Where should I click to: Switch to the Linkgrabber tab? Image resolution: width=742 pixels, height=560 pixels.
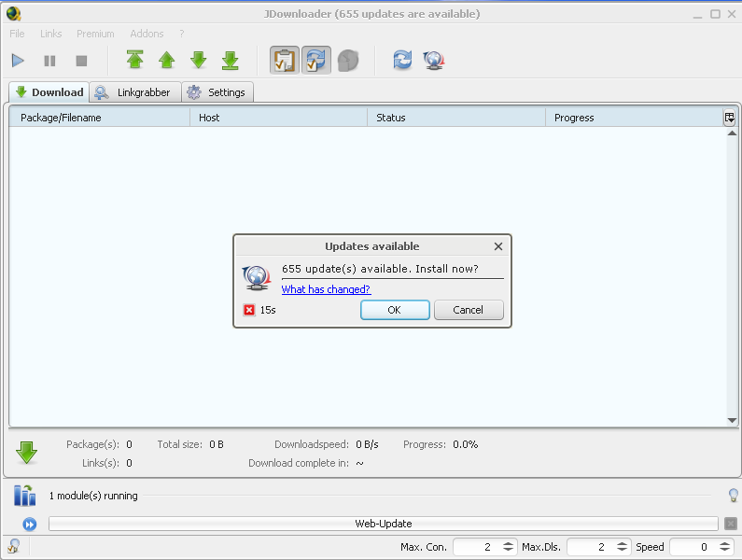[x=136, y=91]
